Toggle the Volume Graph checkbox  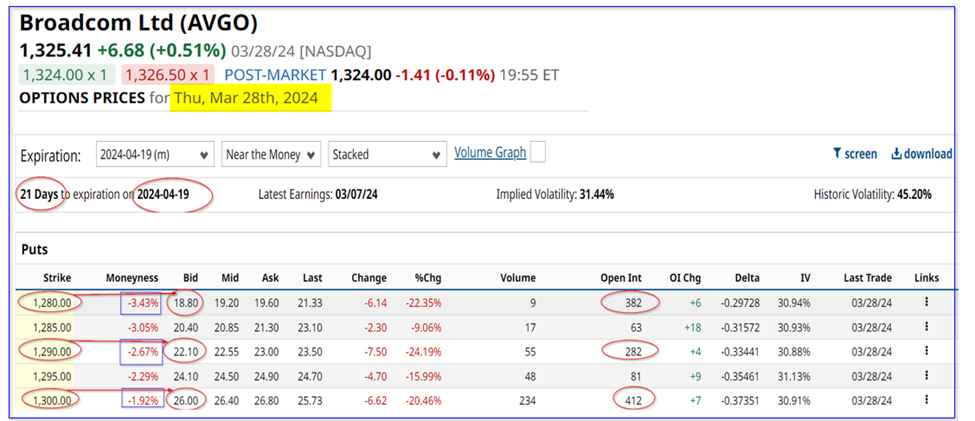538,153
